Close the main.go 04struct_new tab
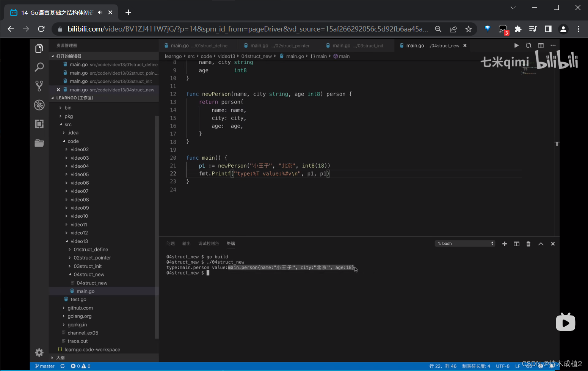 (465, 46)
